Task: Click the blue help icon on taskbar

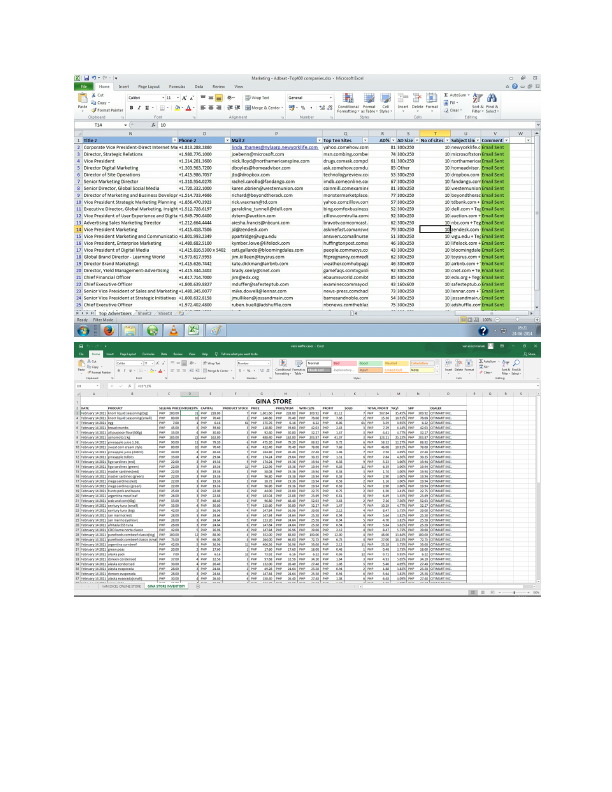Action: coord(483,331)
